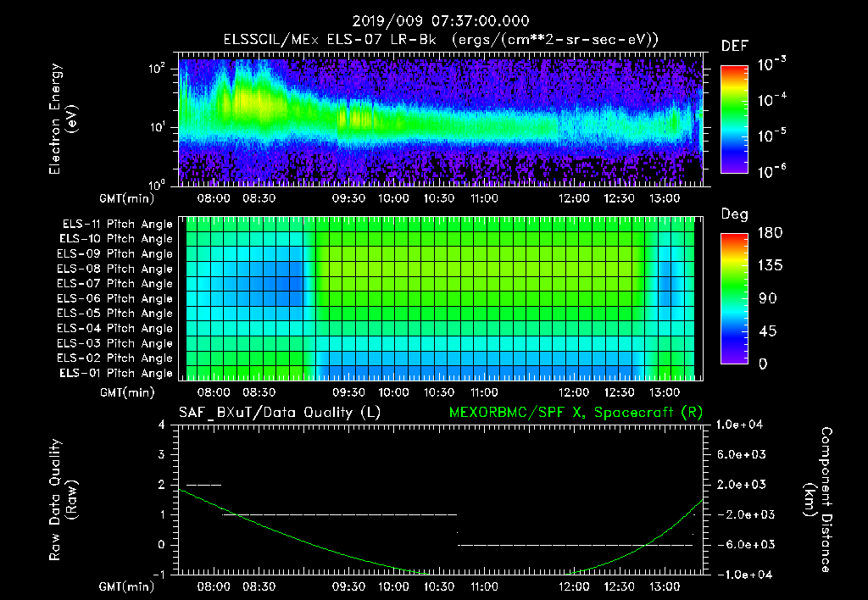Select the timestamp title 2019/009 07:37:00.000

point(441,21)
